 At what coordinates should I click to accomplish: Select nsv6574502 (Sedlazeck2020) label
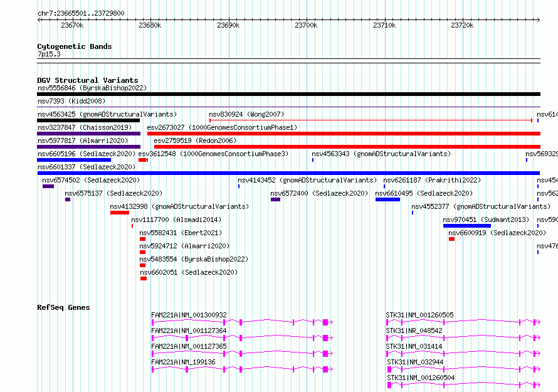coord(91,180)
